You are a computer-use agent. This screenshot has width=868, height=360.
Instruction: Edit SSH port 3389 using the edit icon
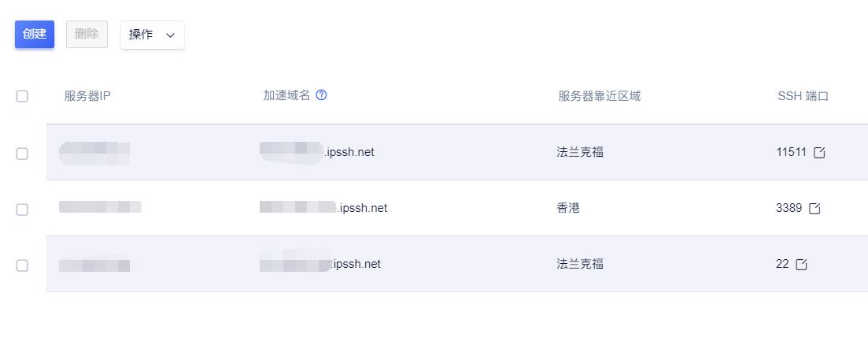[x=814, y=209]
